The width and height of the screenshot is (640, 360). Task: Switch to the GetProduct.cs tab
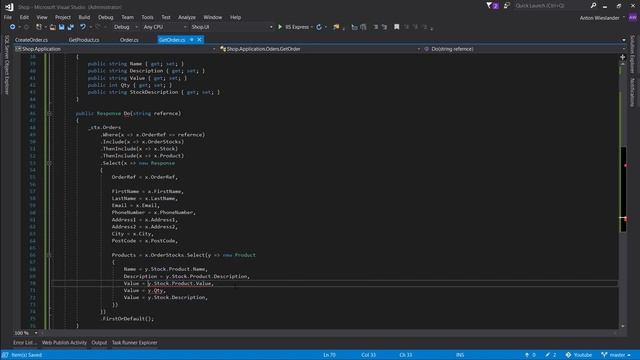click(x=84, y=40)
